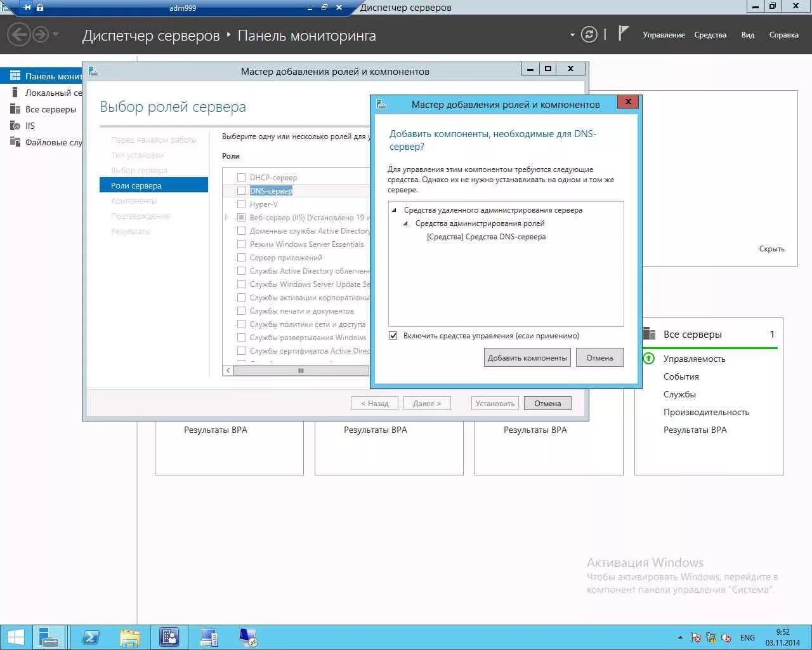Open Службы in Все серверы tile
This screenshot has height=650, width=812.
pyautogui.click(x=679, y=394)
